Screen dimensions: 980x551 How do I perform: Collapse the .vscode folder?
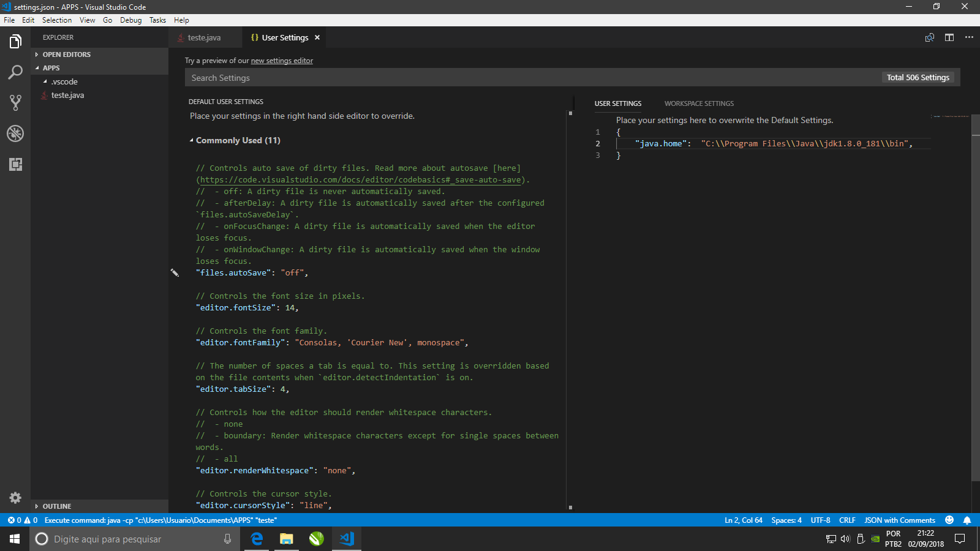point(99,81)
